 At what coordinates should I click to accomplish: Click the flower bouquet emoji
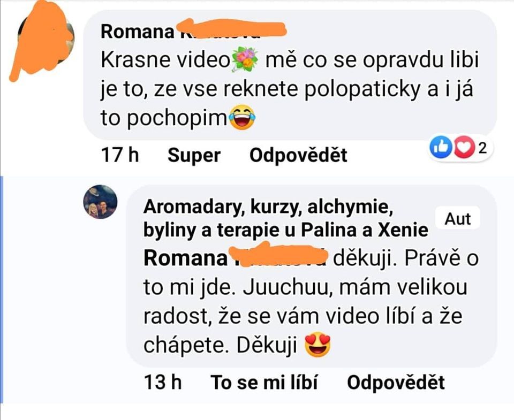pyautogui.click(x=245, y=60)
